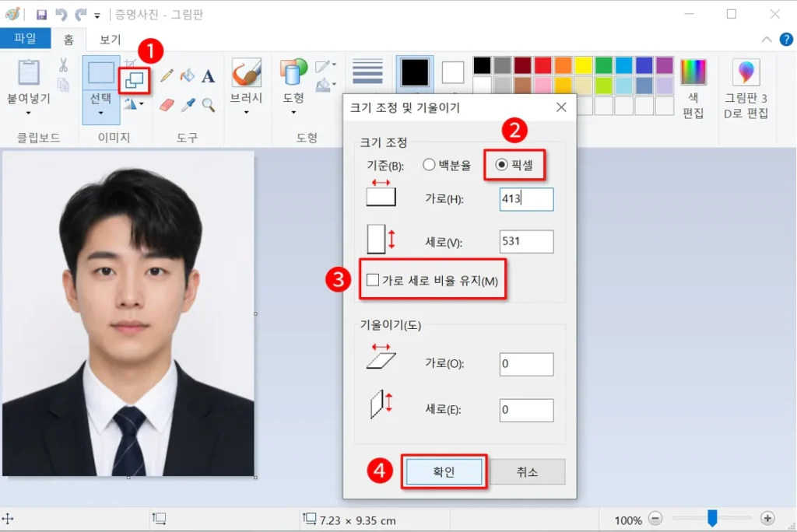Expand the 붙여넣기 dropdown arrow
The image size is (797, 532).
point(29,113)
